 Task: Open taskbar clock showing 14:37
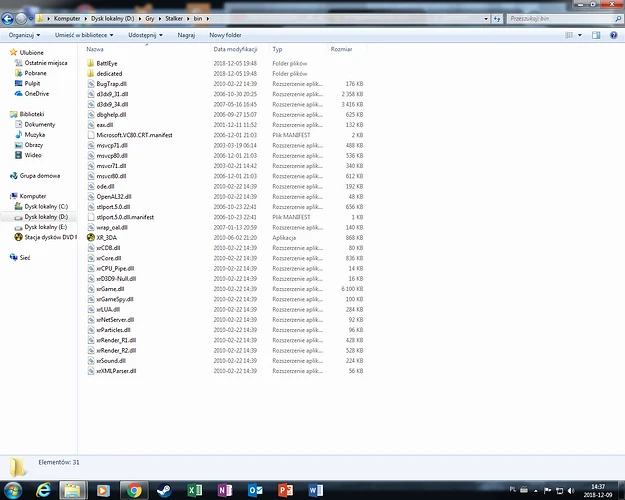point(597,490)
